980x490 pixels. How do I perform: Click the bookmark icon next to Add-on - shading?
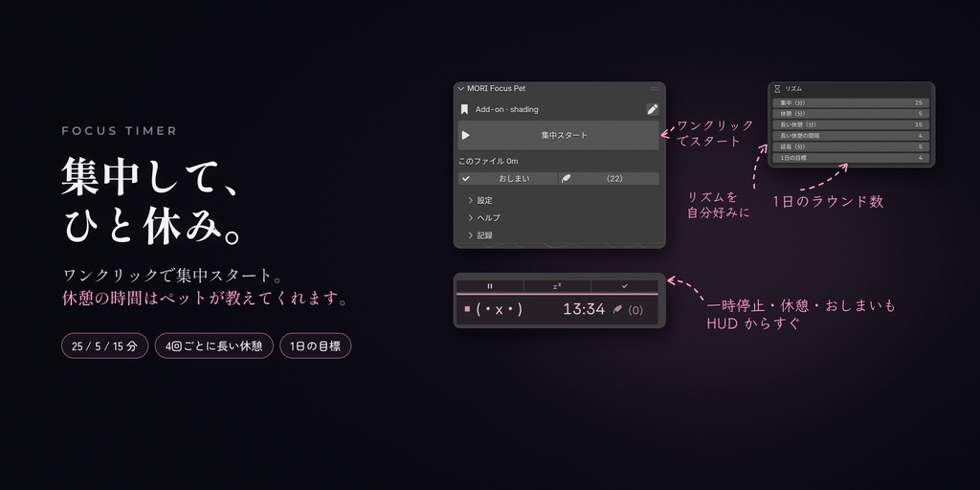point(464,109)
